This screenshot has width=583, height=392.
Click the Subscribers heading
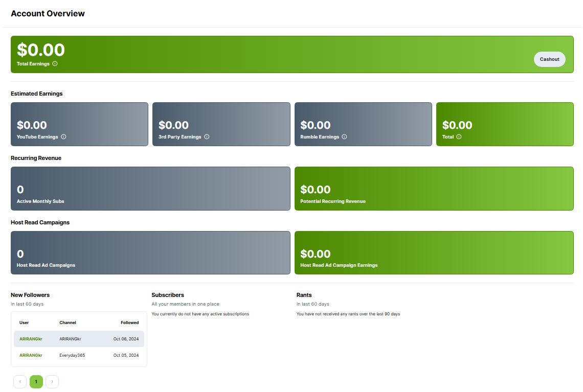[168, 295]
